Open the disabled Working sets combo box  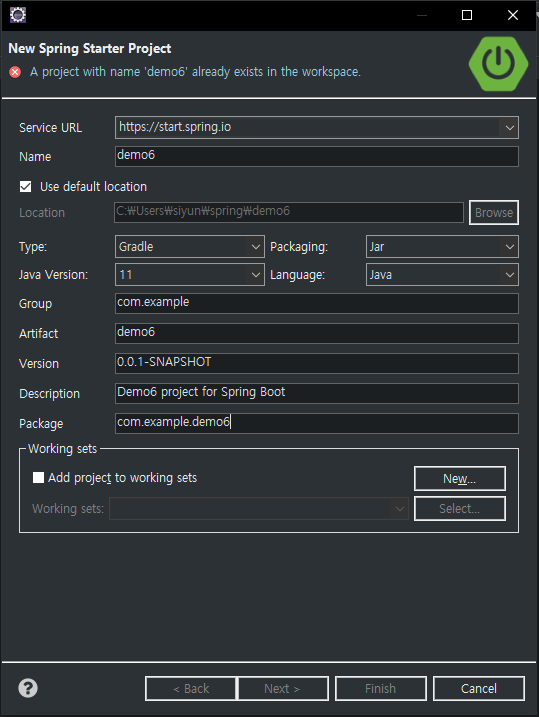259,508
